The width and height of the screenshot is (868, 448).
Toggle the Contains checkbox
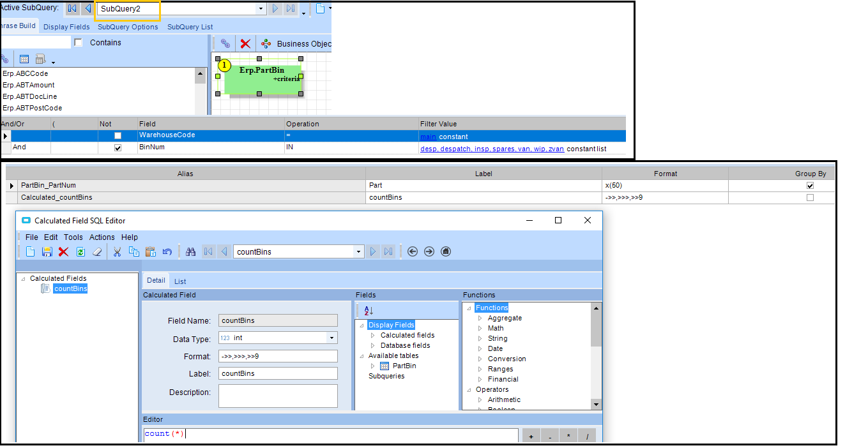tap(79, 43)
